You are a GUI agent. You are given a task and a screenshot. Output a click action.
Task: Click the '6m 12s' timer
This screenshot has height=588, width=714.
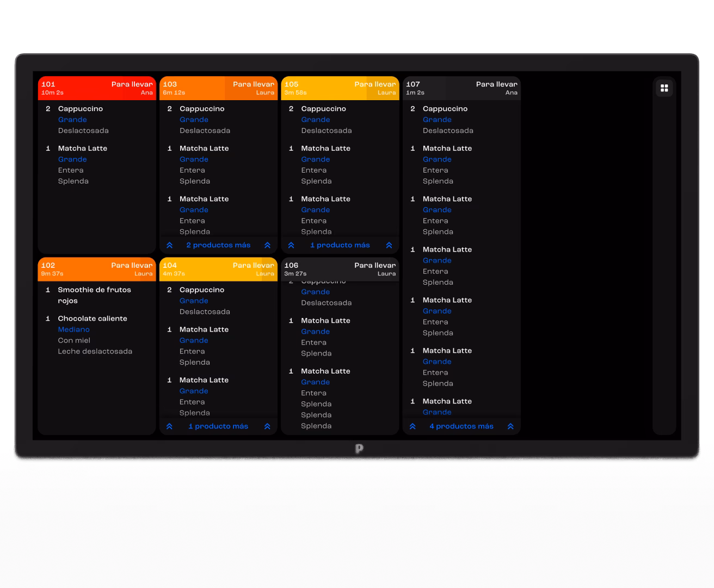click(174, 93)
